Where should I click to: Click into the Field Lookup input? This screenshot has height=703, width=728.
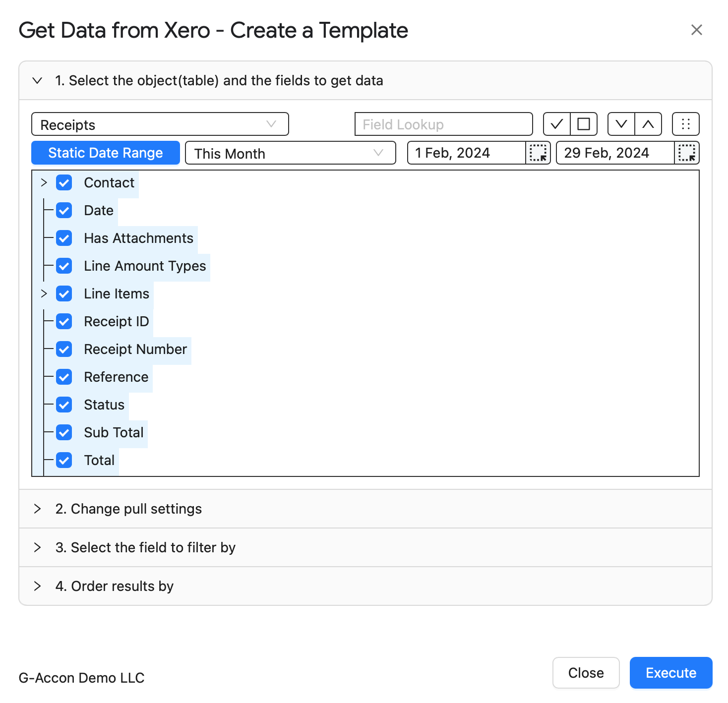(x=444, y=124)
